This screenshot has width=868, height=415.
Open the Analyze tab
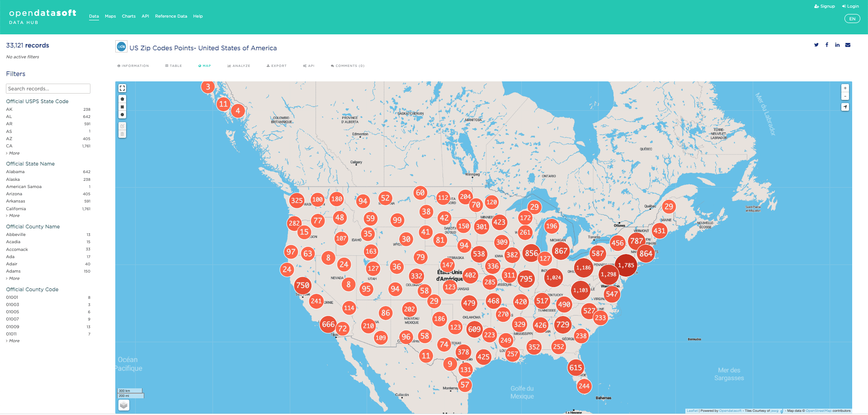point(239,66)
